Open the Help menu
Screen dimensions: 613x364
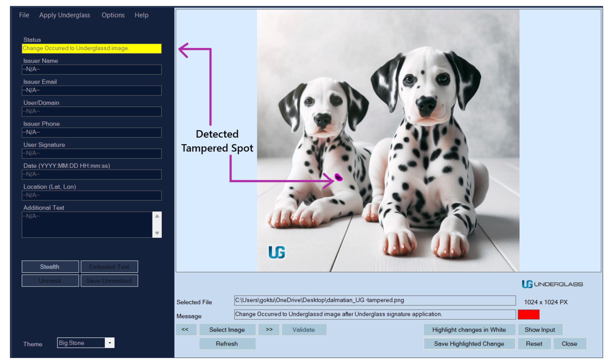point(142,15)
